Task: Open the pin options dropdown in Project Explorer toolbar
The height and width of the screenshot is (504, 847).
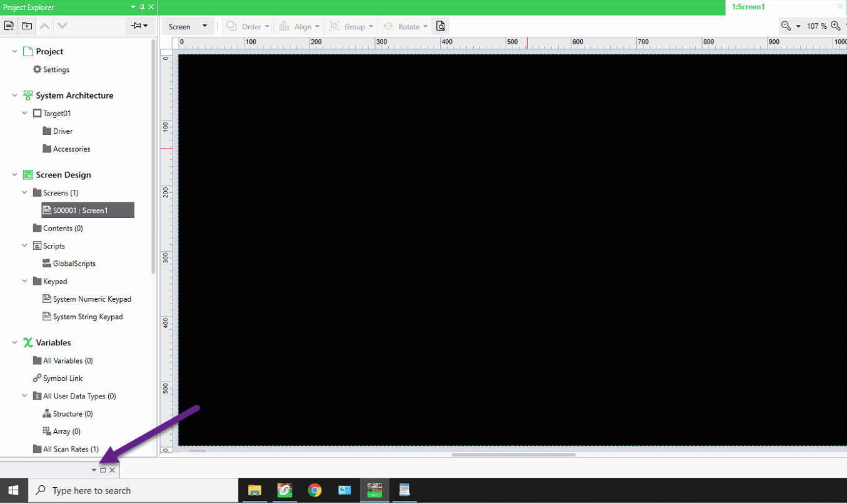Action: click(x=140, y=26)
